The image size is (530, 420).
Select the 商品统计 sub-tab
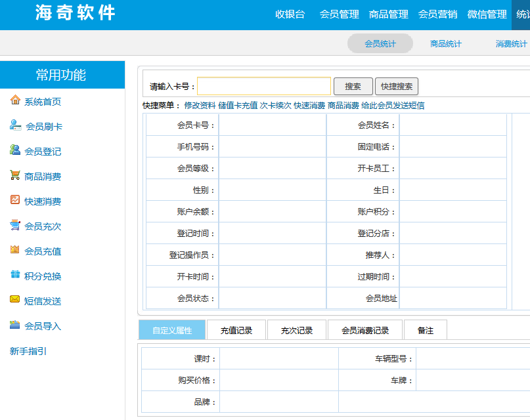coord(446,44)
